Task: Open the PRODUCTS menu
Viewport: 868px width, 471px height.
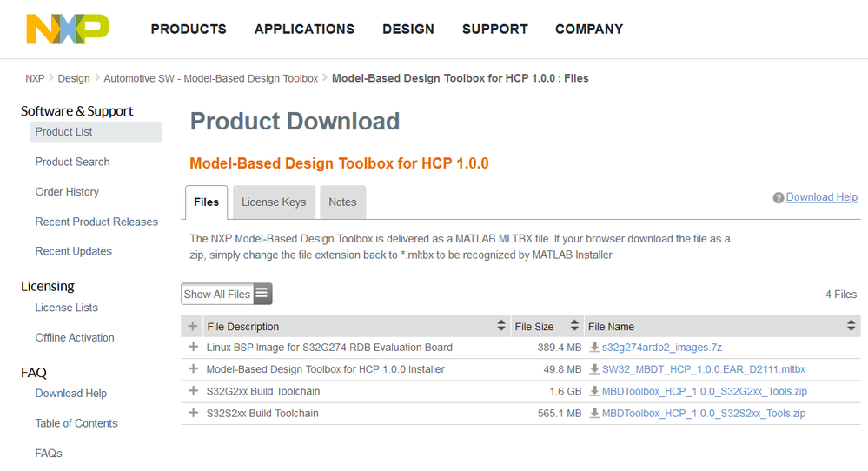Action: coord(189,30)
